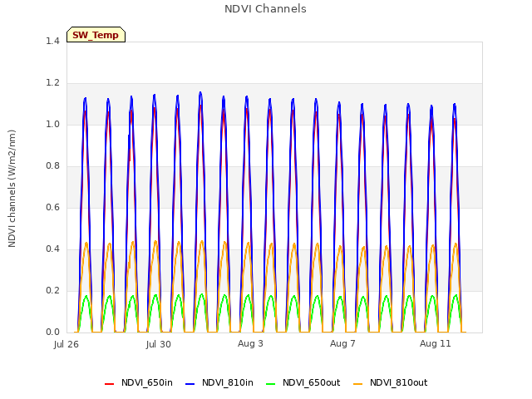This screenshot has width=532, height=399.
Task: Toggle the NDVI_810in legend entry
Action: [219, 383]
